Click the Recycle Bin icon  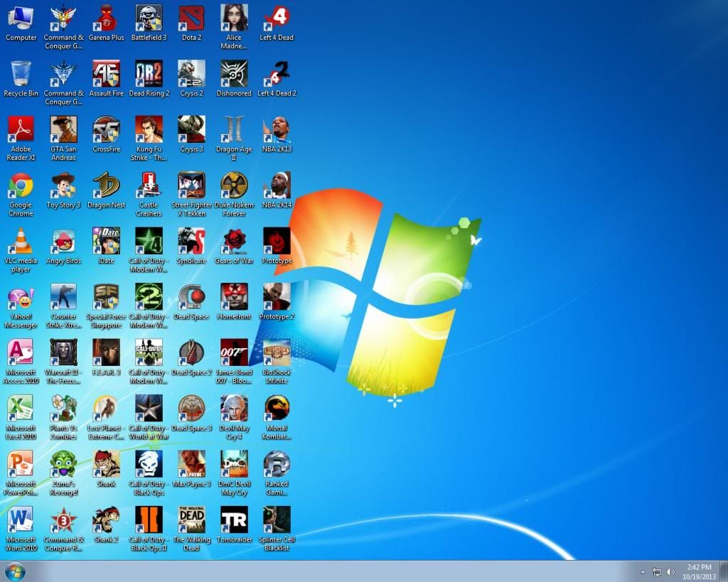click(x=21, y=78)
